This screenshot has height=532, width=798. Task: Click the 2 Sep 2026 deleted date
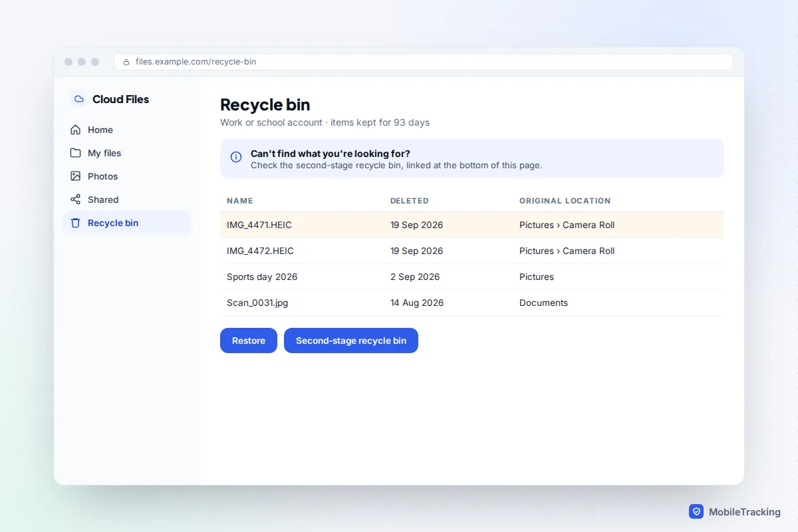click(x=415, y=277)
